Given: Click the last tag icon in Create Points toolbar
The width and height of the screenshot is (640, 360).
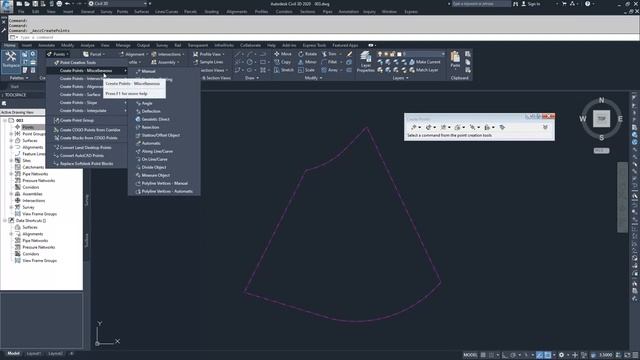Looking at the screenshot, I should point(502,127).
